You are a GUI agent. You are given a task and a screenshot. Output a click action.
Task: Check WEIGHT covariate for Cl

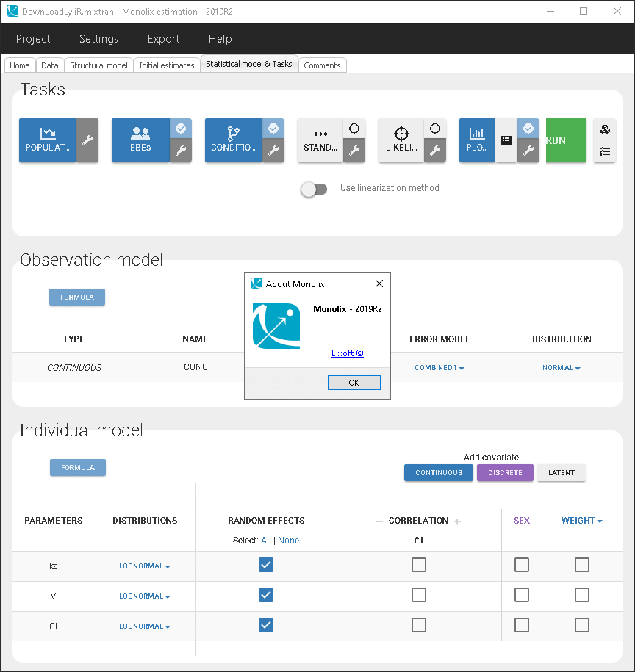[582, 625]
